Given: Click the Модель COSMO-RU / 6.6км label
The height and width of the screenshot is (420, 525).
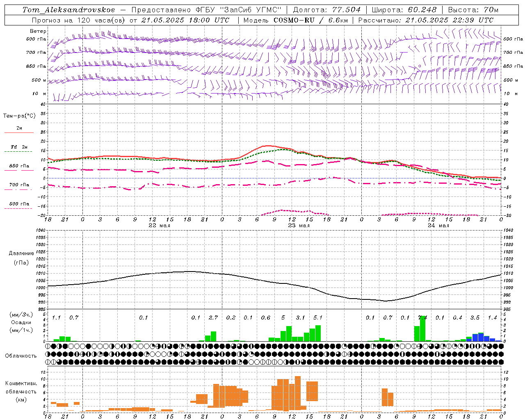Looking at the screenshot, I should (295, 20).
